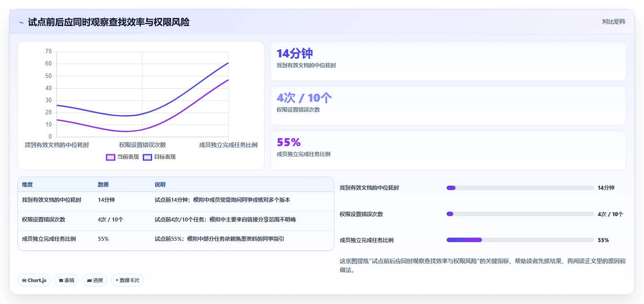Click table cell 成员独立完成任务比例
Screen dimensions: 644x304
[49, 239]
